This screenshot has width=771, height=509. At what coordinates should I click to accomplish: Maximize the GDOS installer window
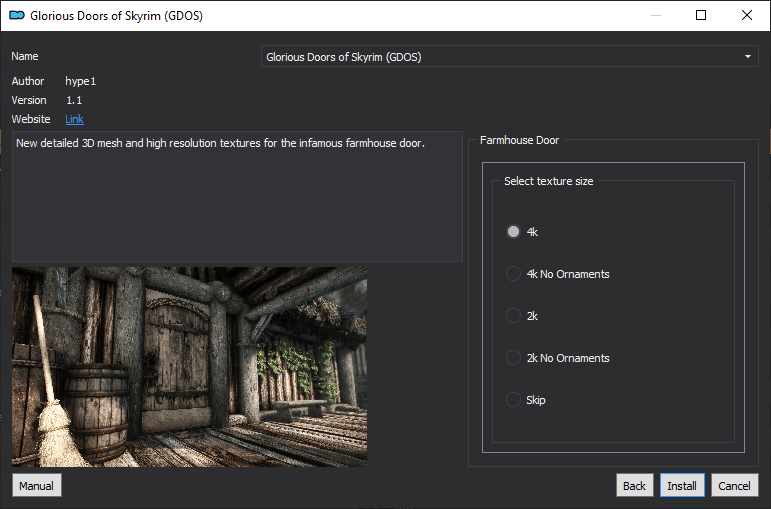pyautogui.click(x=701, y=15)
